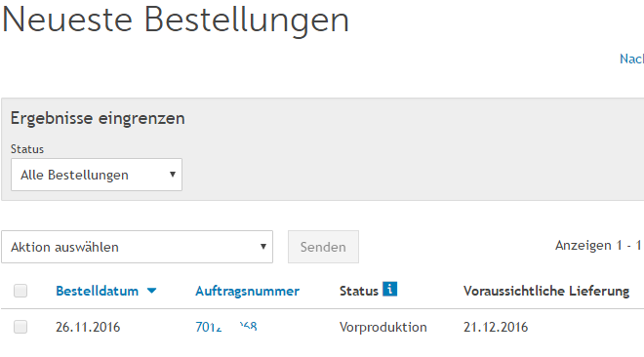Open the Alle Bestellungen status filter dropdown
The width and height of the screenshot is (644, 357).
click(97, 175)
